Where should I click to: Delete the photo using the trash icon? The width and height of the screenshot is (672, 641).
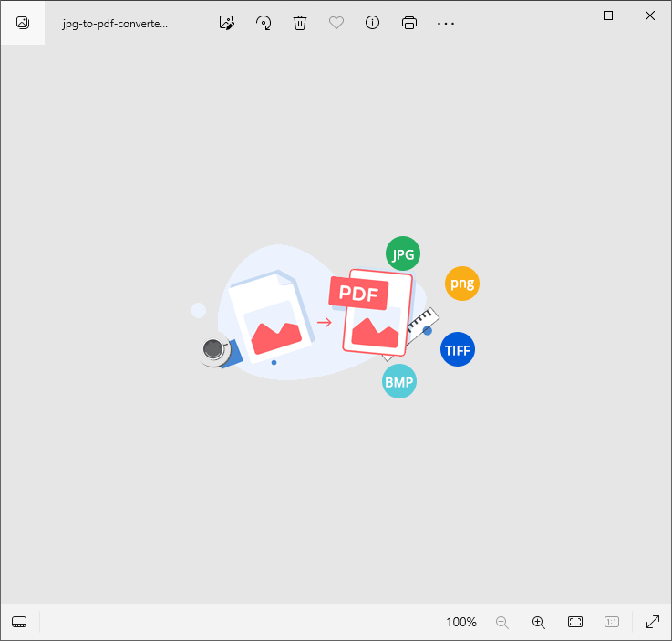[300, 23]
